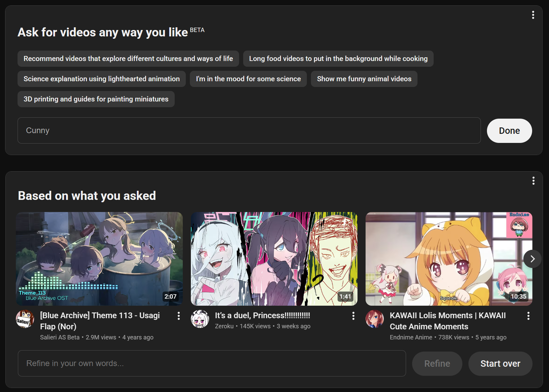
Task: Click the Zeroku channel avatar
Action: [x=200, y=319]
